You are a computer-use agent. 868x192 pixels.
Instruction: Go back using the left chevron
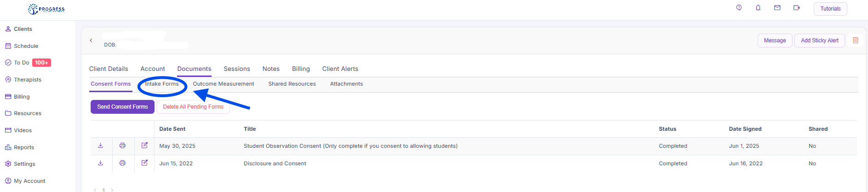click(x=91, y=41)
